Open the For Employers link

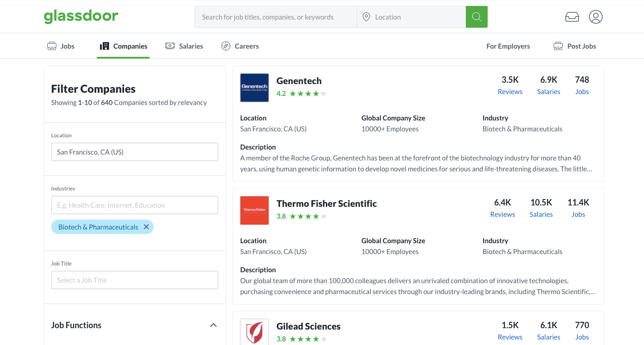click(x=508, y=46)
